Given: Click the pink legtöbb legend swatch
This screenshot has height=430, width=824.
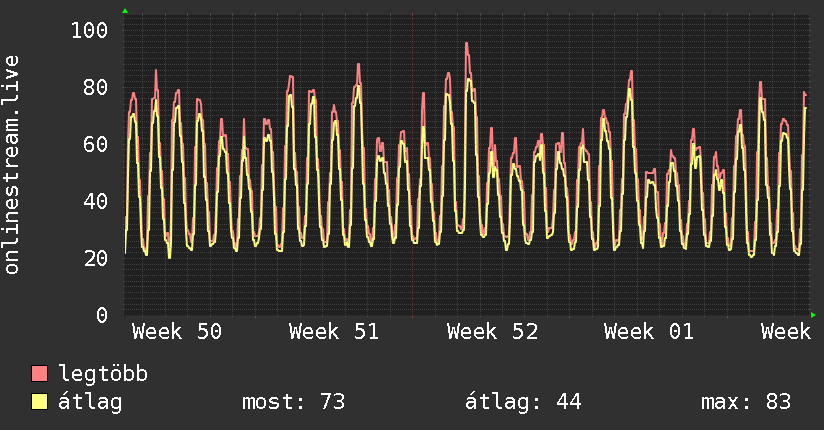Looking at the screenshot, I should [39, 374].
